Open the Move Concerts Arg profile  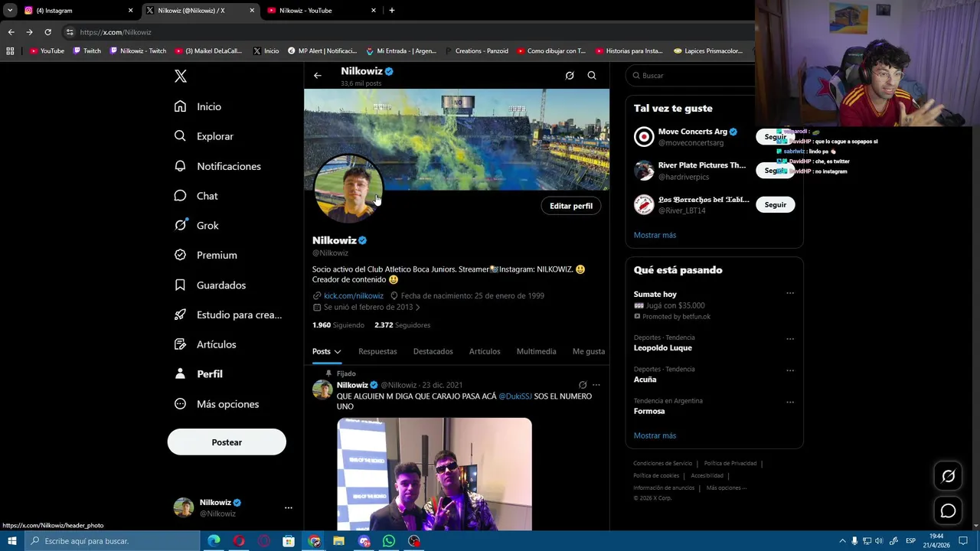pyautogui.click(x=693, y=132)
